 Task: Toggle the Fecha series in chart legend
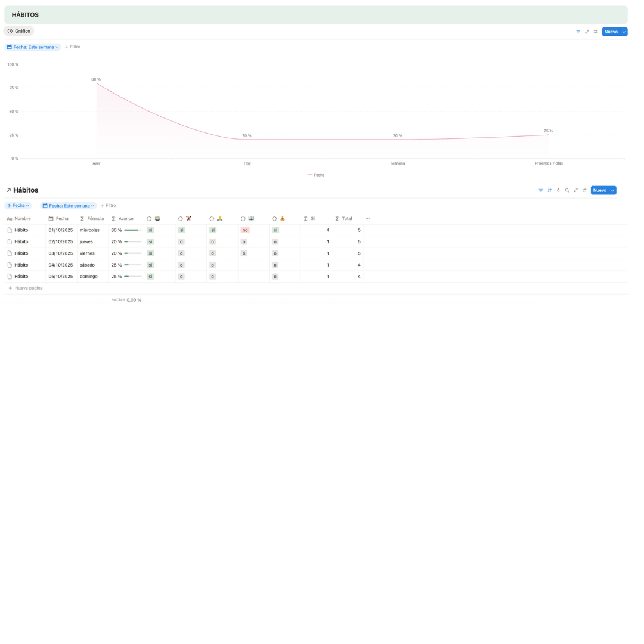(316, 175)
